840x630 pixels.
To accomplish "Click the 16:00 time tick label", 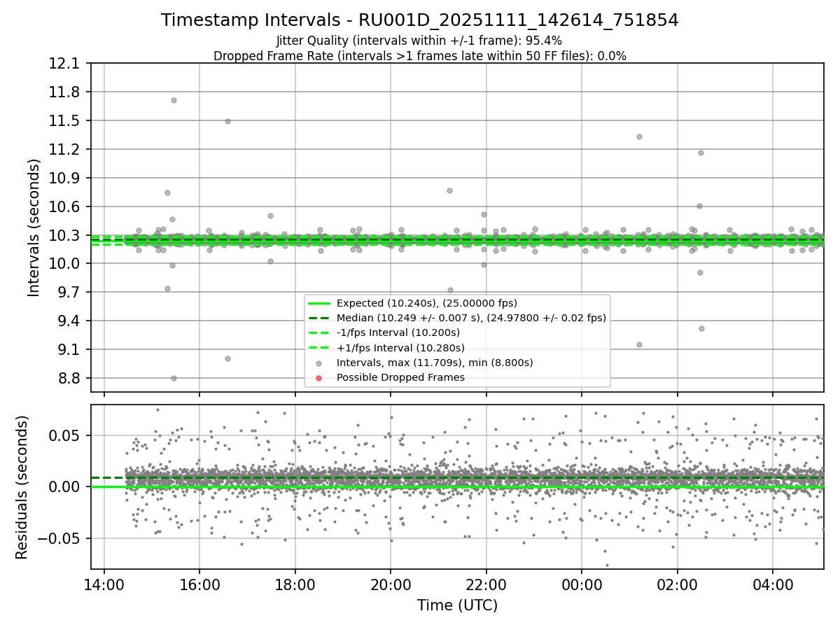I will (x=199, y=584).
